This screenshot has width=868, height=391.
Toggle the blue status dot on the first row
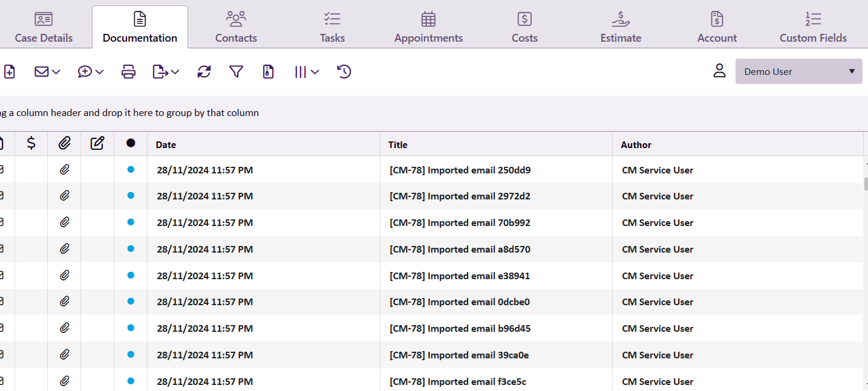(131, 170)
